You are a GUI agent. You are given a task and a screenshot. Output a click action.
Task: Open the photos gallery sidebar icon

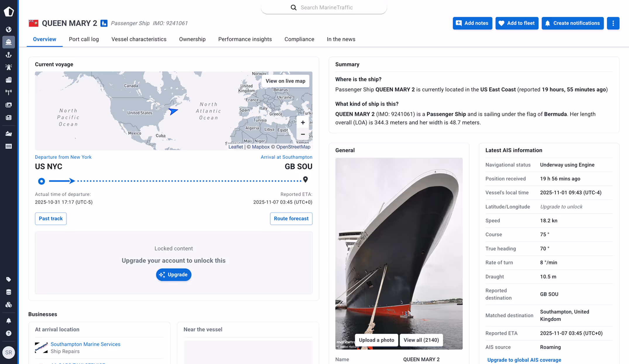8,105
